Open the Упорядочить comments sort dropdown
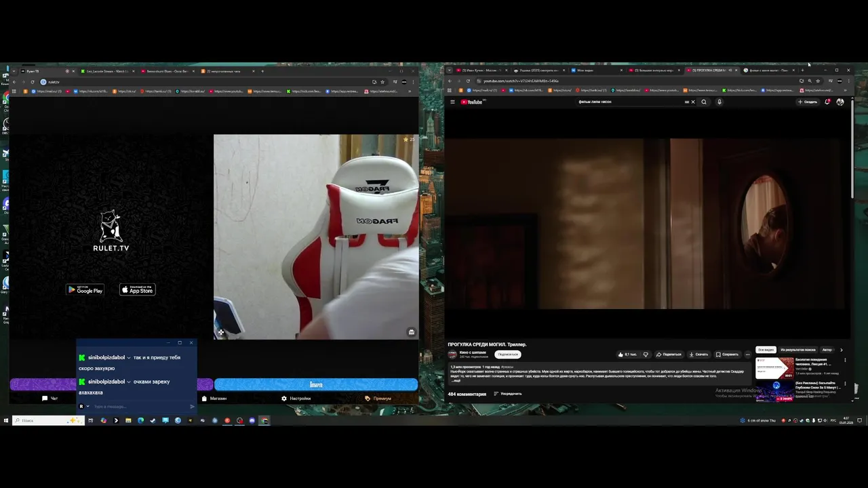The width and height of the screenshot is (868, 488). [x=508, y=394]
